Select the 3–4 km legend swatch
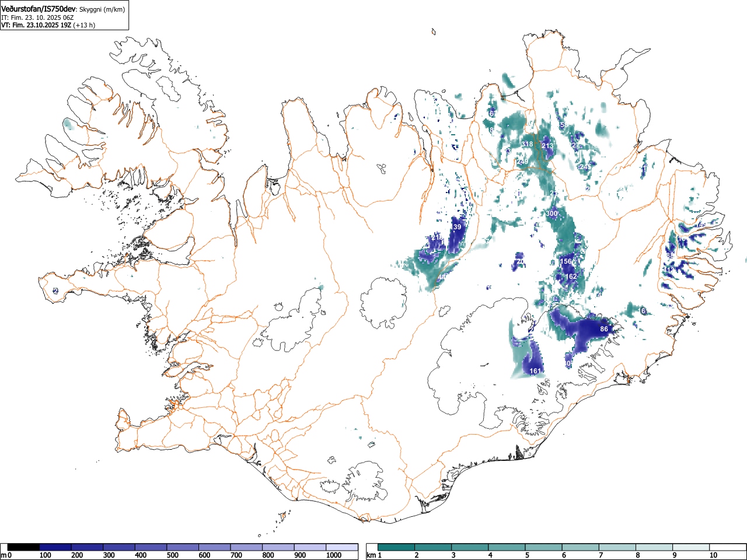 tap(470, 547)
